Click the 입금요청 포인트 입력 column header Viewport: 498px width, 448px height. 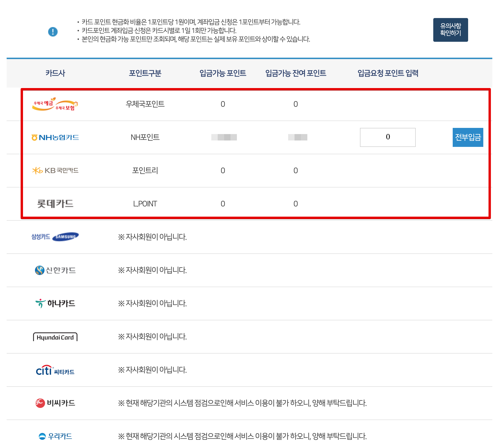coord(387,73)
